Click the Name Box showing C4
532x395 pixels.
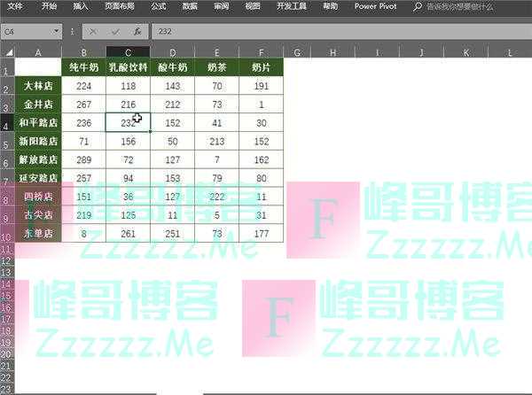click(27, 31)
